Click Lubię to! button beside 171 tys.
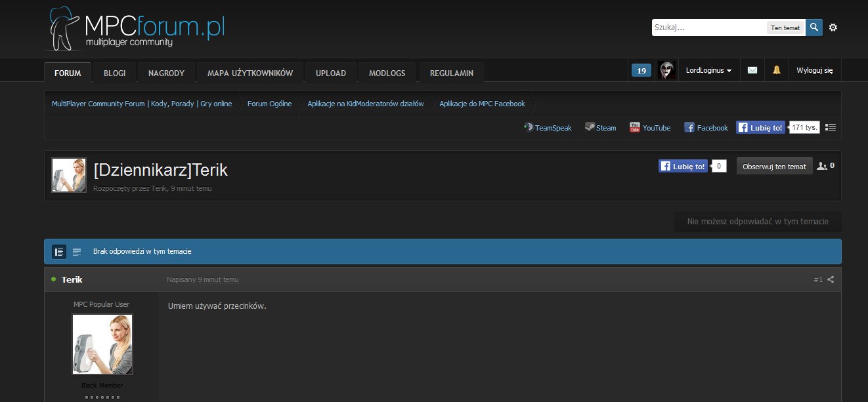Image resolution: width=868 pixels, height=402 pixels. 760,127
